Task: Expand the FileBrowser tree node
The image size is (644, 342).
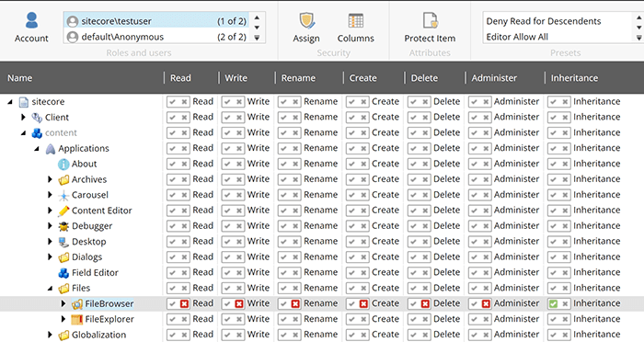Action: point(63,303)
